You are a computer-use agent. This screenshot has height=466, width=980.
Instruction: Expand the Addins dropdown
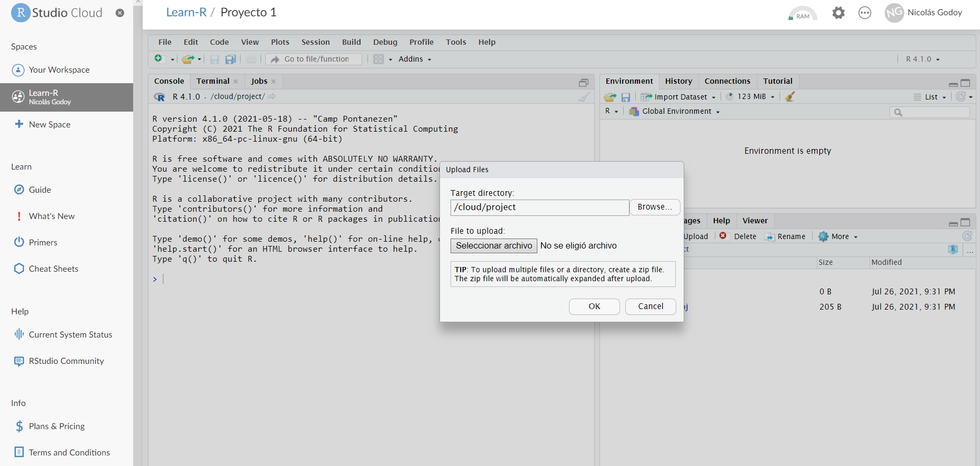(415, 60)
